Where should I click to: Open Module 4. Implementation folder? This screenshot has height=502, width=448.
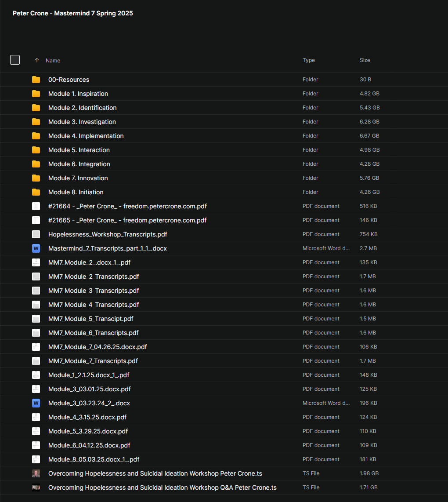point(86,136)
